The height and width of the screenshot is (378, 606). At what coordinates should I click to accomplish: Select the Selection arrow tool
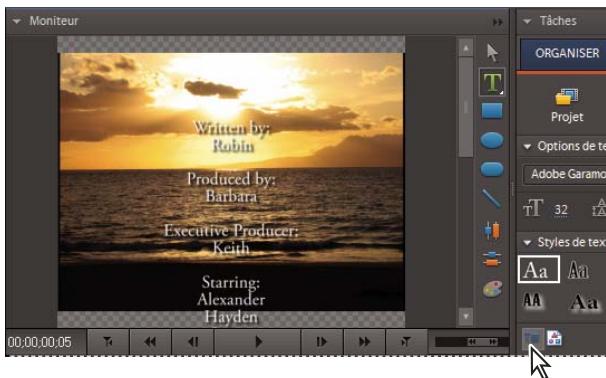pyautogui.click(x=492, y=53)
